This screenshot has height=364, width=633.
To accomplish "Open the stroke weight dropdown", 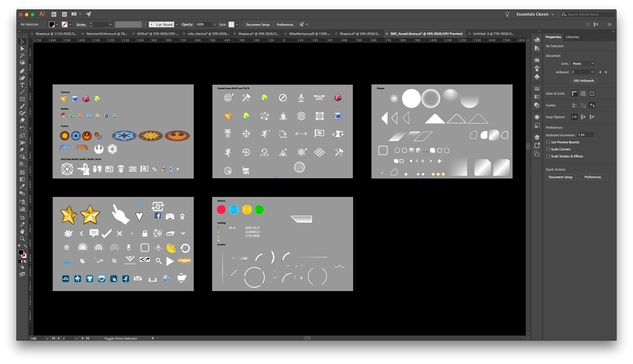I will [110, 24].
